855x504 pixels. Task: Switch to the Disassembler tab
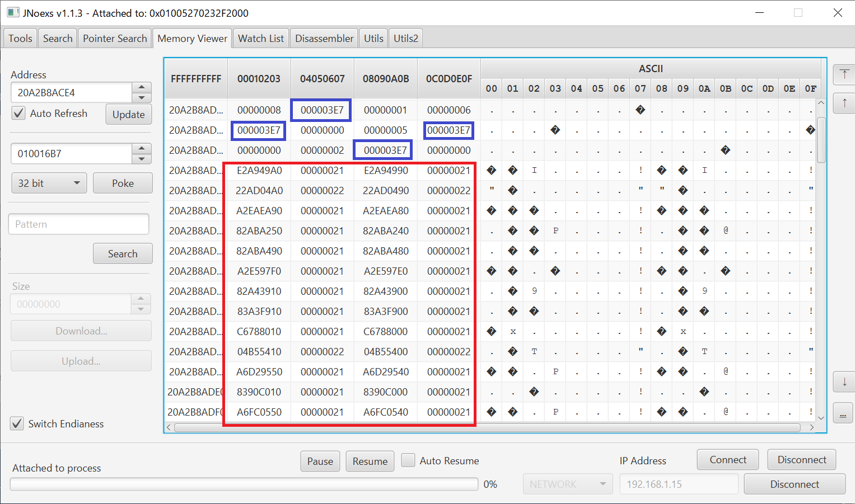[324, 38]
